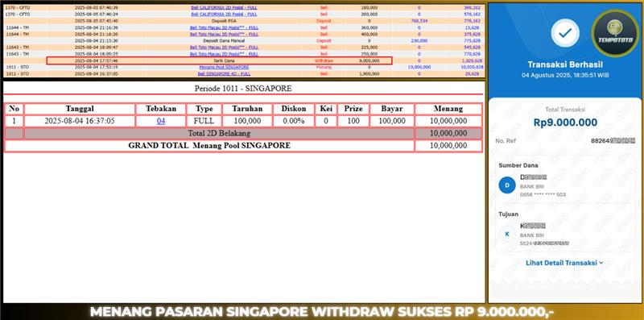Click the Diskon column header
Screen dimensions: 644x320
click(294, 109)
